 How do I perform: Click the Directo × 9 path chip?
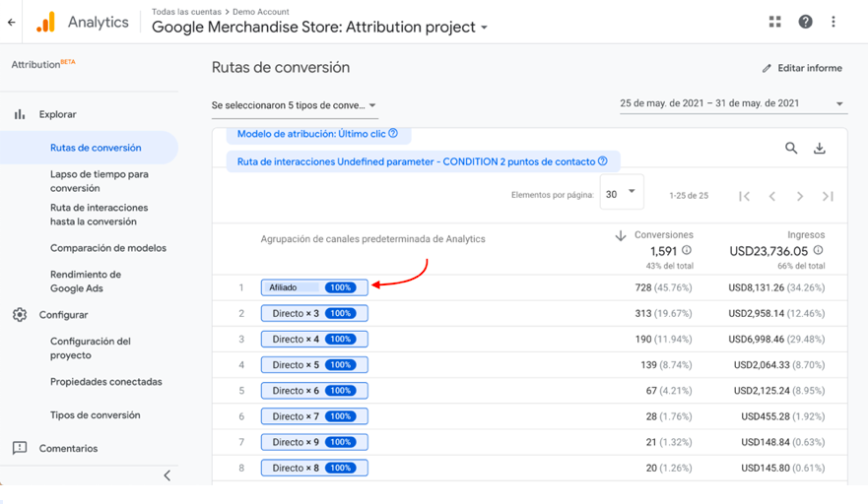pyautogui.click(x=314, y=442)
